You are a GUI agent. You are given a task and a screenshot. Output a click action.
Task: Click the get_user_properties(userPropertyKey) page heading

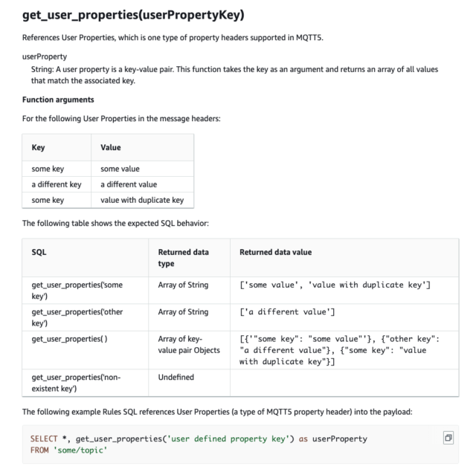(133, 15)
